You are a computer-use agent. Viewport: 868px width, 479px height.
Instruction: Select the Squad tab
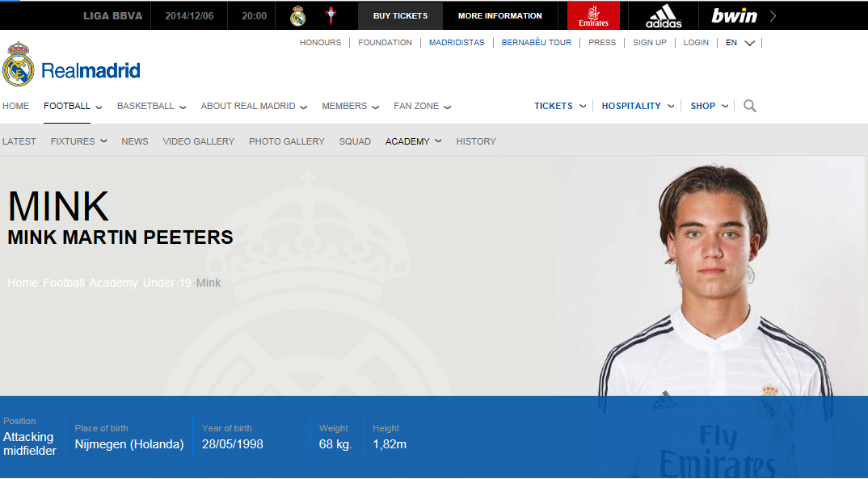355,141
